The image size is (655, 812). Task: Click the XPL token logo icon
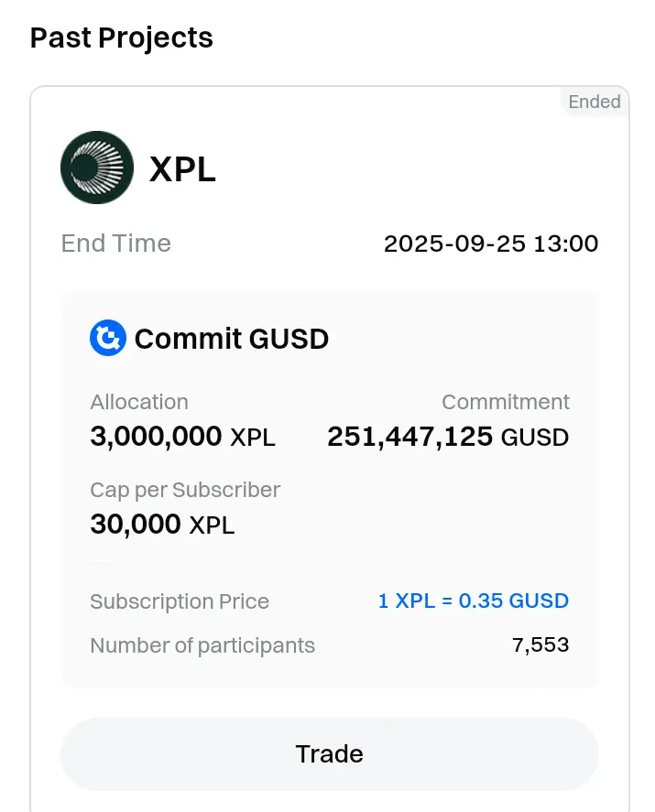coord(97,168)
